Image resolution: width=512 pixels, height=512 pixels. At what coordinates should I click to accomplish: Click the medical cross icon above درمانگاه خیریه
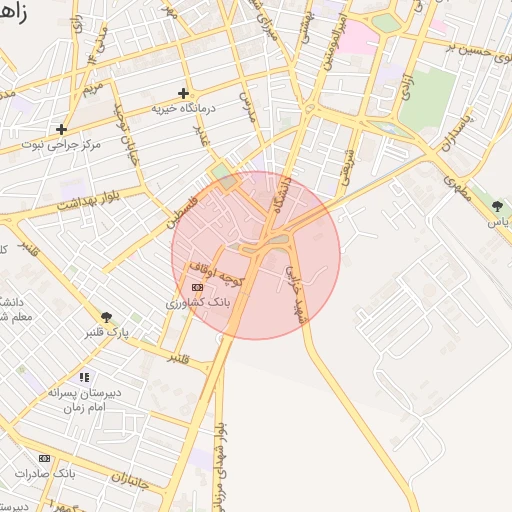click(183, 94)
